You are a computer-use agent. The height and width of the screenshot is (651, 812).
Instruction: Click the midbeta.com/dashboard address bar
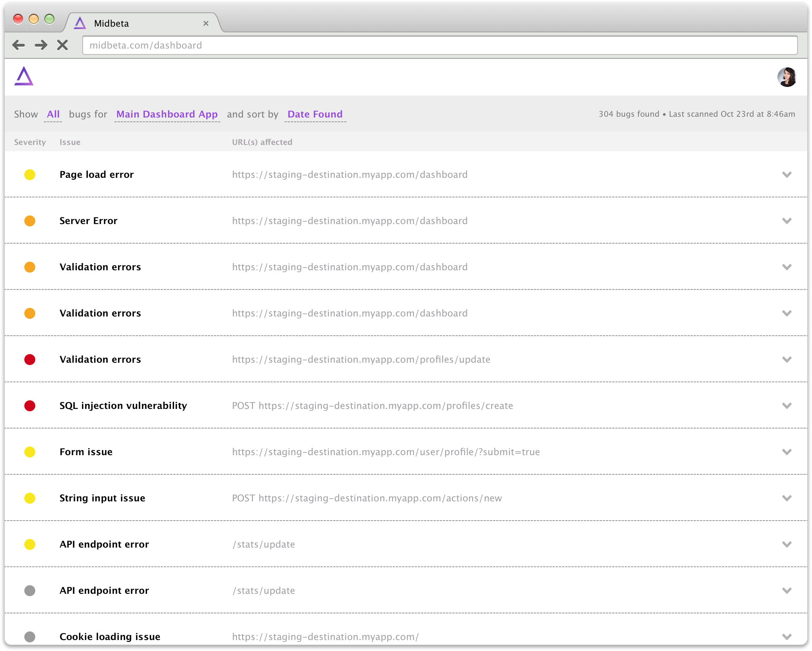[x=439, y=45]
